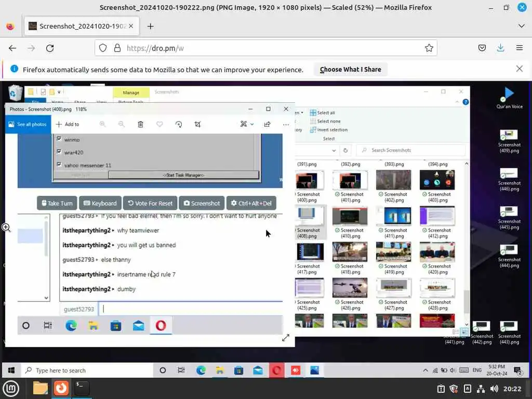Expand the address bar history dropdown
Viewport: 532px width, 399px height.
tap(334, 150)
